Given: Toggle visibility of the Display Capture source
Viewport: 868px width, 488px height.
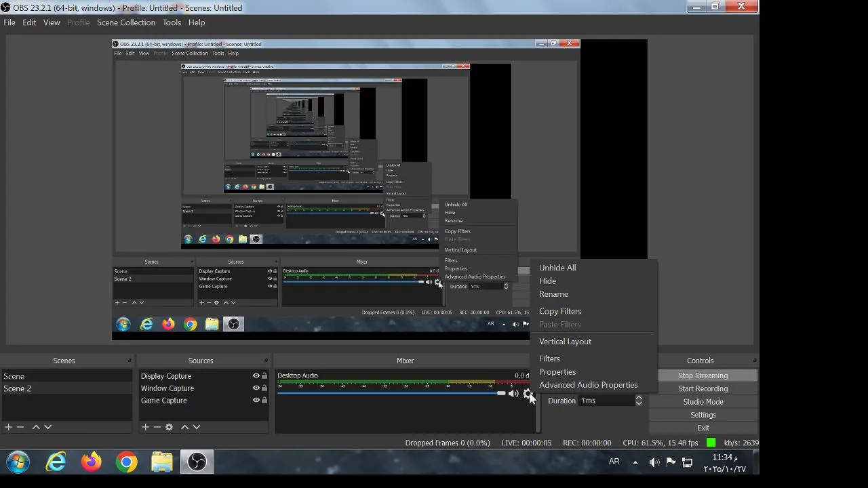Looking at the screenshot, I should click(256, 376).
